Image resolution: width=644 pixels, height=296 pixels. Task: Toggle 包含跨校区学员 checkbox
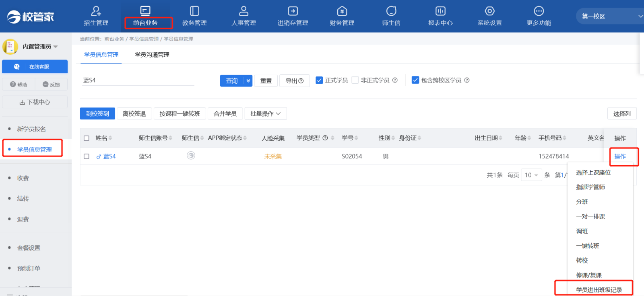[x=415, y=80]
